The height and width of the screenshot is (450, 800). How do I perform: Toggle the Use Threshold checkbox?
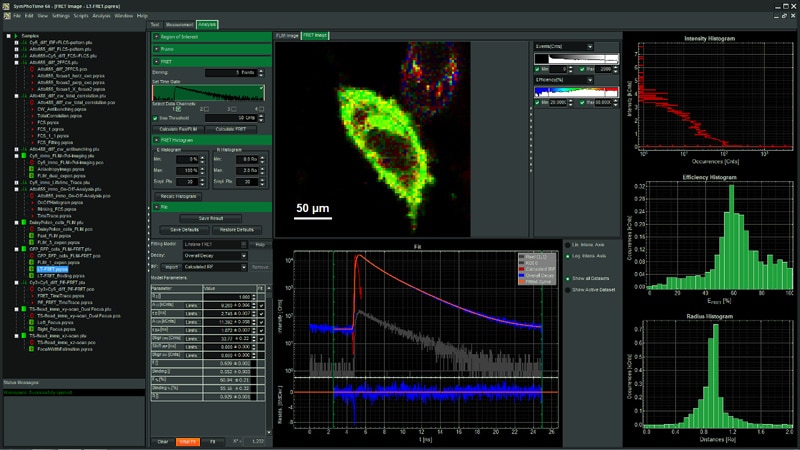(x=155, y=117)
